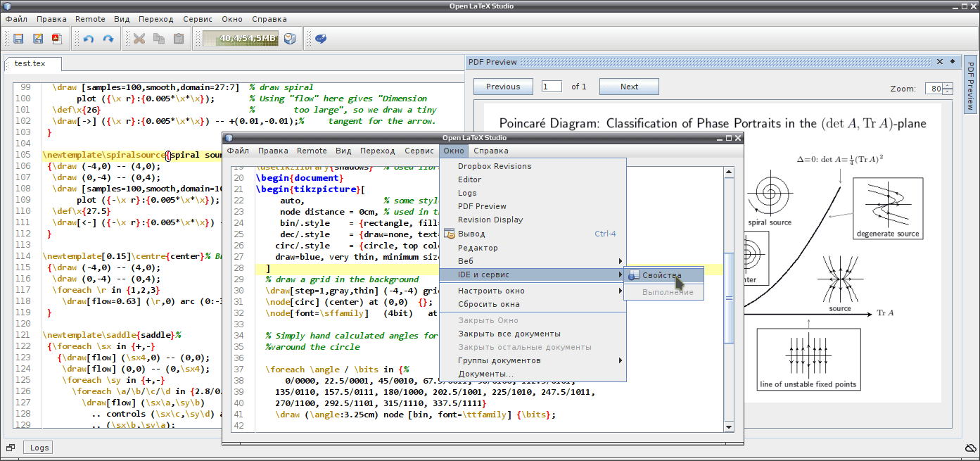This screenshot has width=980, height=461.
Task: Choose Dropbox Revisions from the Окно menu
Action: click(533, 166)
